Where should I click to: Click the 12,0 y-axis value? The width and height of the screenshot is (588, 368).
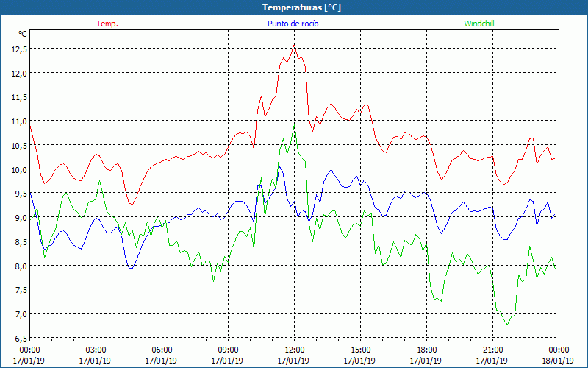pos(20,73)
